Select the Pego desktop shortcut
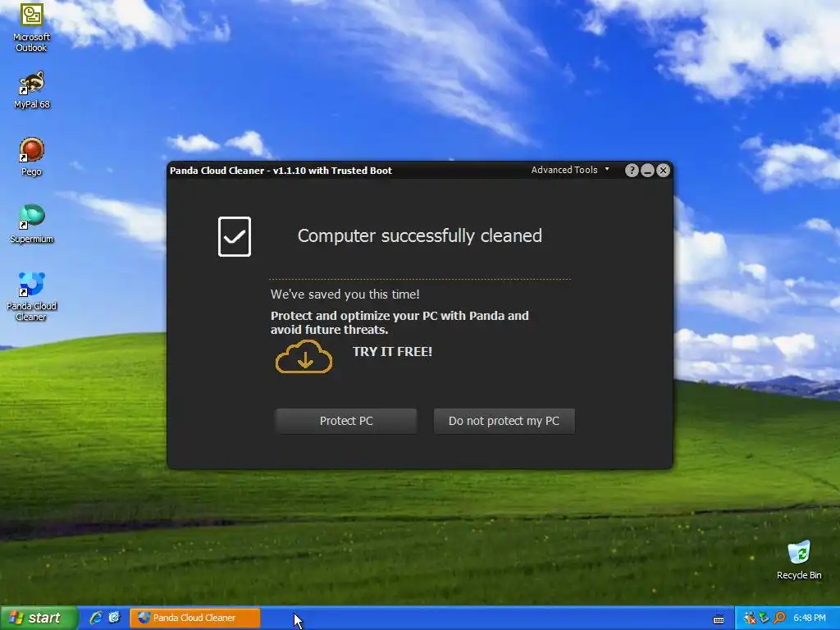This screenshot has height=630, width=840. coord(32,157)
